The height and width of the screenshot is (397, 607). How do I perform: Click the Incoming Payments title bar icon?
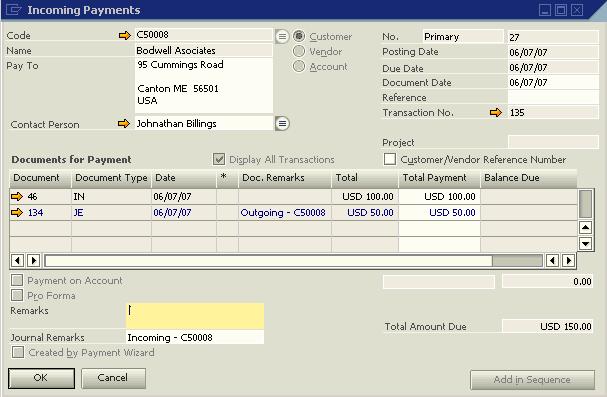click(x=14, y=10)
